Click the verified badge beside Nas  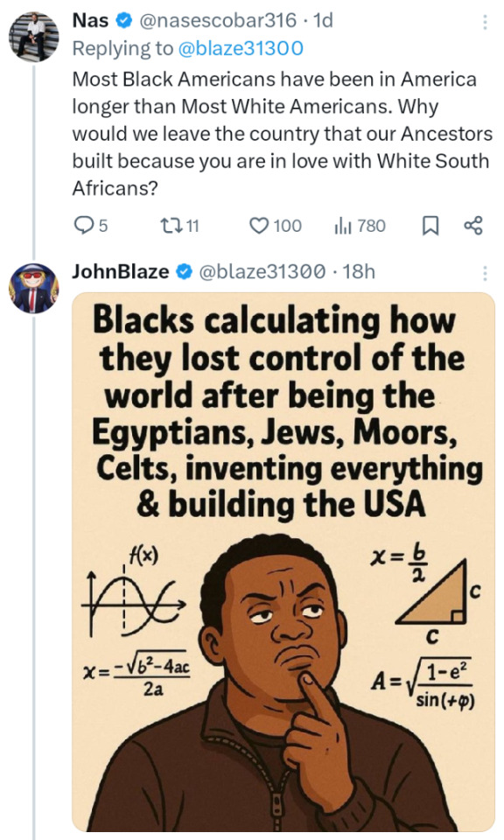tap(124, 21)
